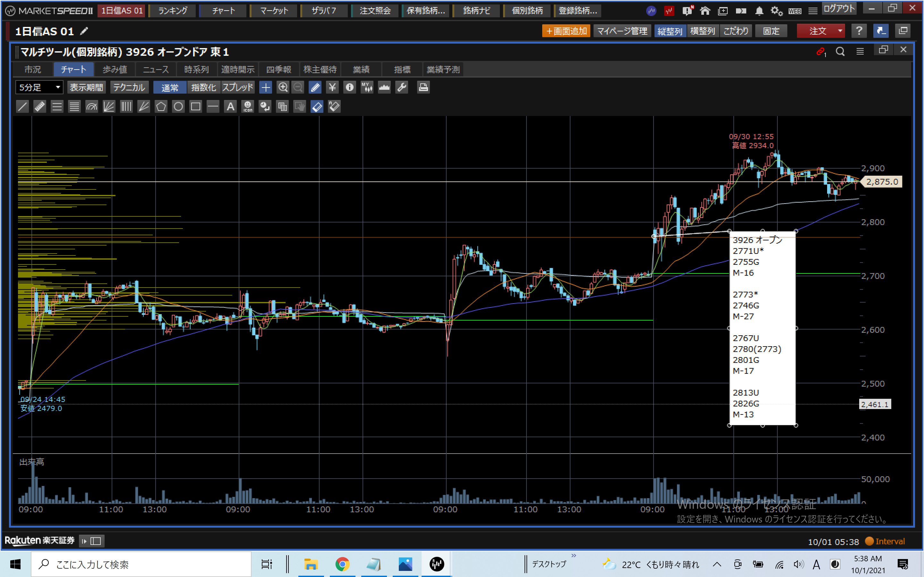Switch chart mode to 指数化
This screenshot has width=924, height=577.
[203, 88]
